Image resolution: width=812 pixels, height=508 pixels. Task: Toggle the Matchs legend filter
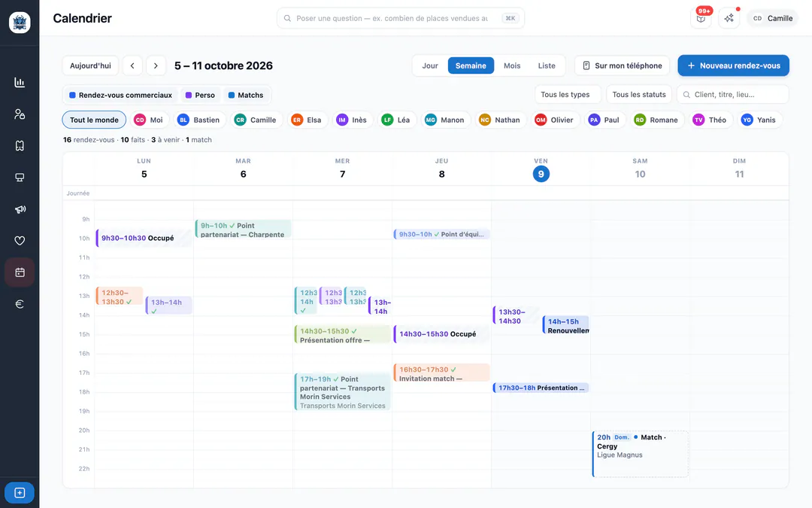[x=246, y=95]
